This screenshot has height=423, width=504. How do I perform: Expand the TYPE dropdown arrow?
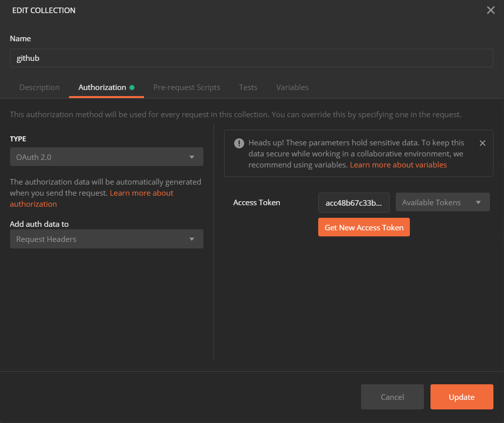(x=192, y=157)
